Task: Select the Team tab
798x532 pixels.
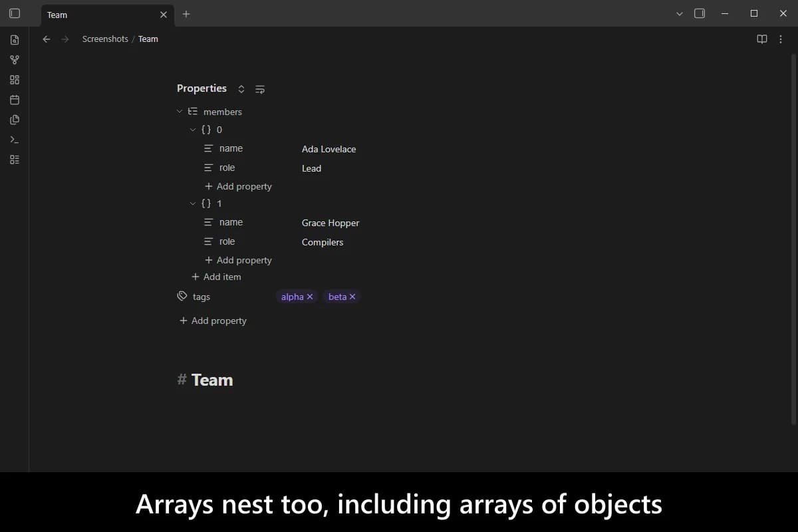Action: (x=107, y=15)
